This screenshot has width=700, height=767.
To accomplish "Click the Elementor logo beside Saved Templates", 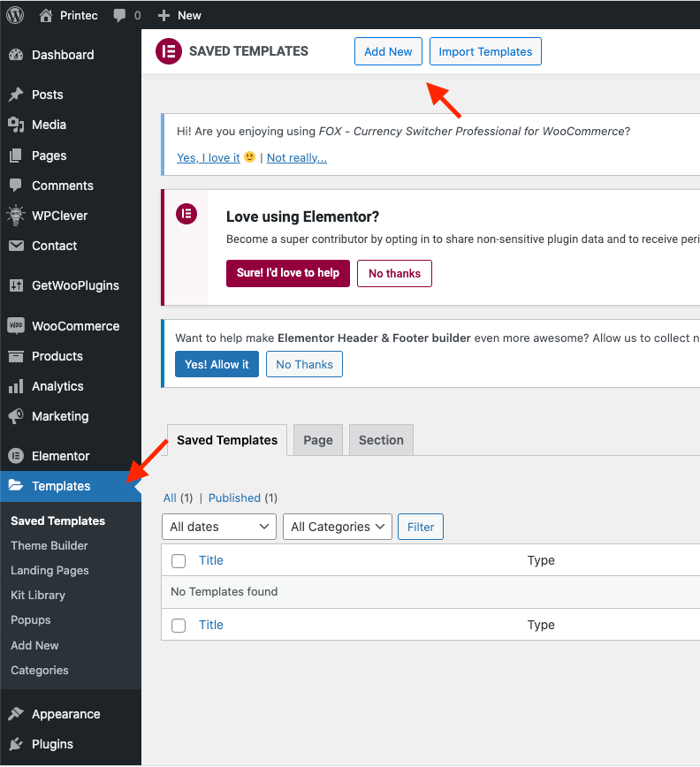I will [x=168, y=51].
